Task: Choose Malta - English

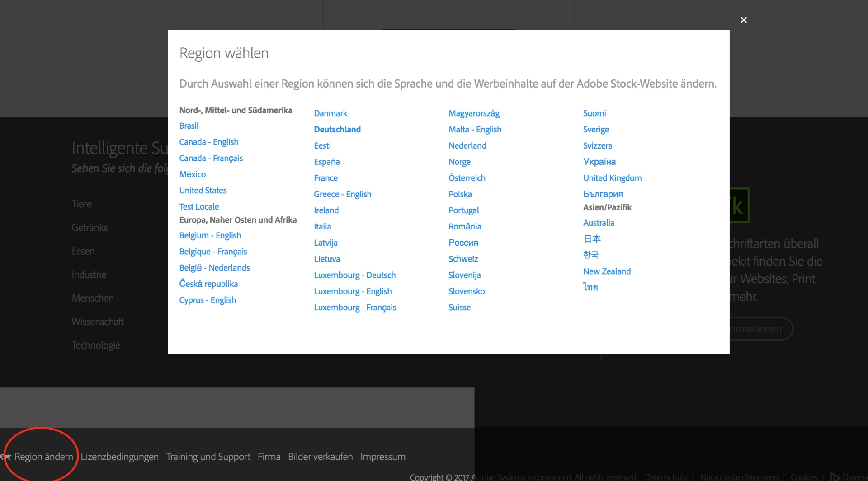Action: point(475,130)
